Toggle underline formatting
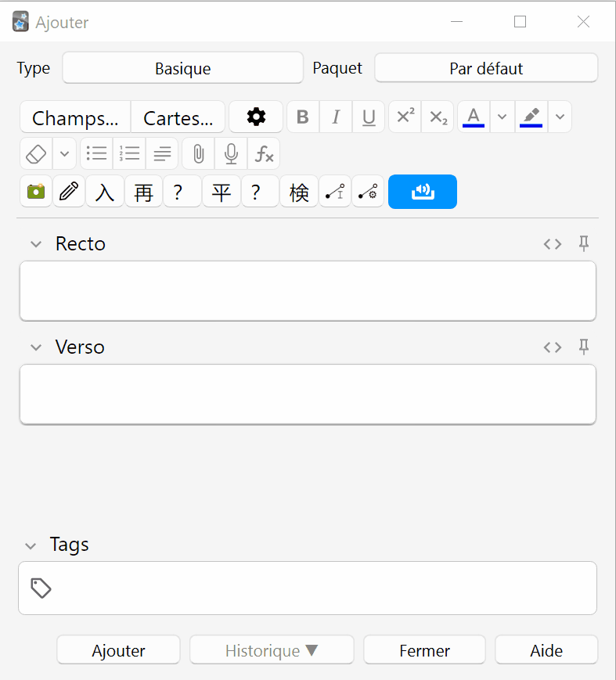The height and width of the screenshot is (680, 616). (x=369, y=117)
